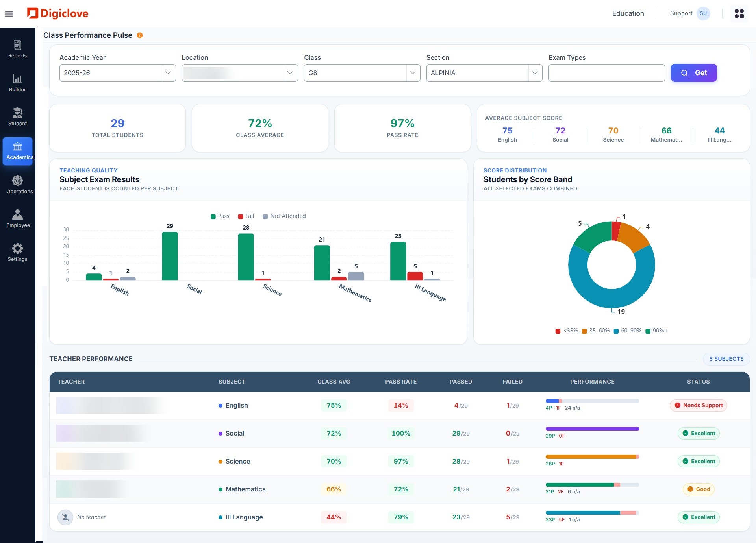Click the 14% English pass rate
Viewport: 756px width, 543px height.
(x=401, y=405)
